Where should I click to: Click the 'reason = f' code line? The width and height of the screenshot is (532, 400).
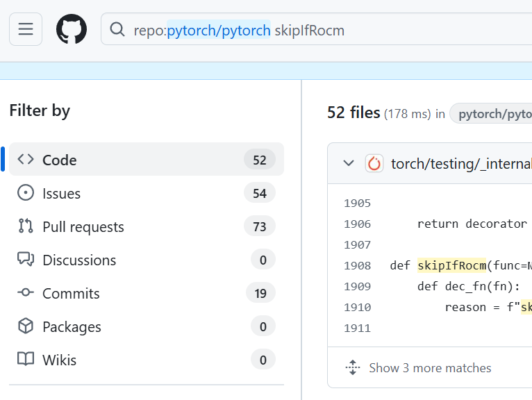point(488,308)
